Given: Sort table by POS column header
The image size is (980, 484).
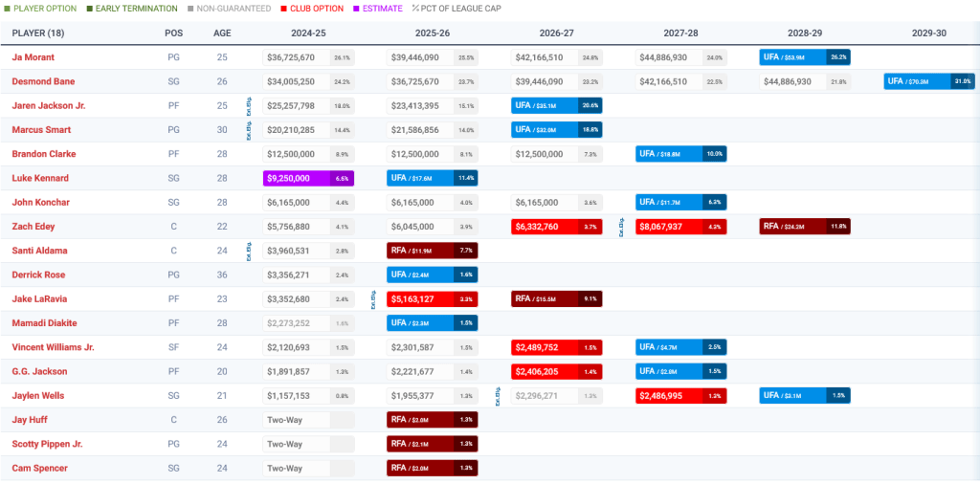Looking at the screenshot, I should pos(173,33).
